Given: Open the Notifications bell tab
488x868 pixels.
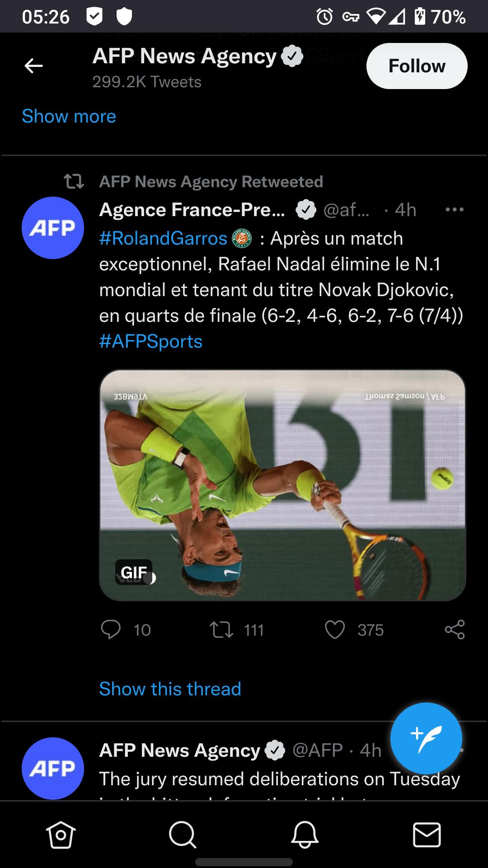Looking at the screenshot, I should coord(305,834).
